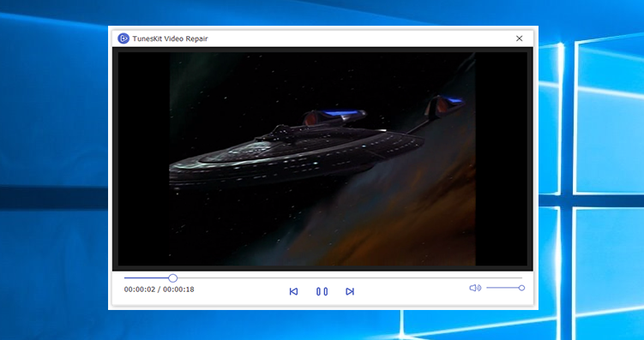644x340 pixels.
Task: Close the TunesKit Video Repair window
Action: point(519,39)
